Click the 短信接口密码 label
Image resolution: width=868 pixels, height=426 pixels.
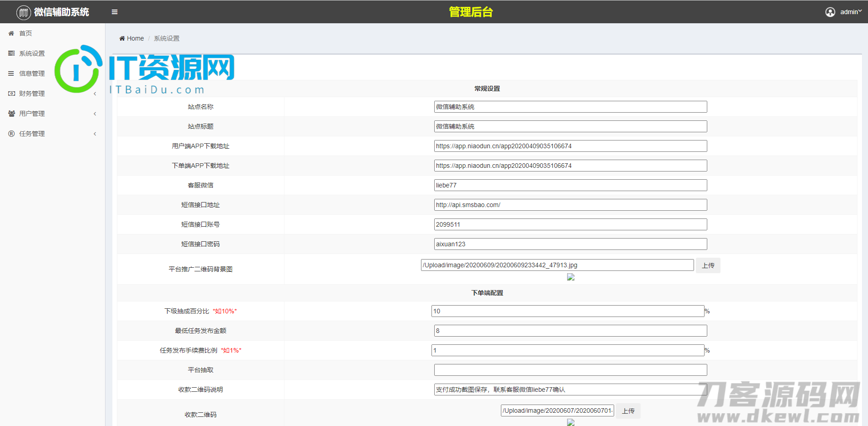click(200, 244)
